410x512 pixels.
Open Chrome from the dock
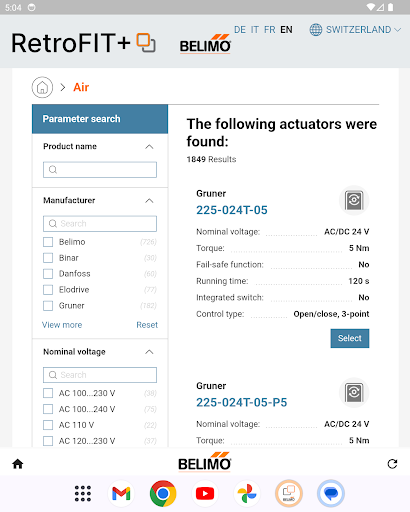coord(163,493)
